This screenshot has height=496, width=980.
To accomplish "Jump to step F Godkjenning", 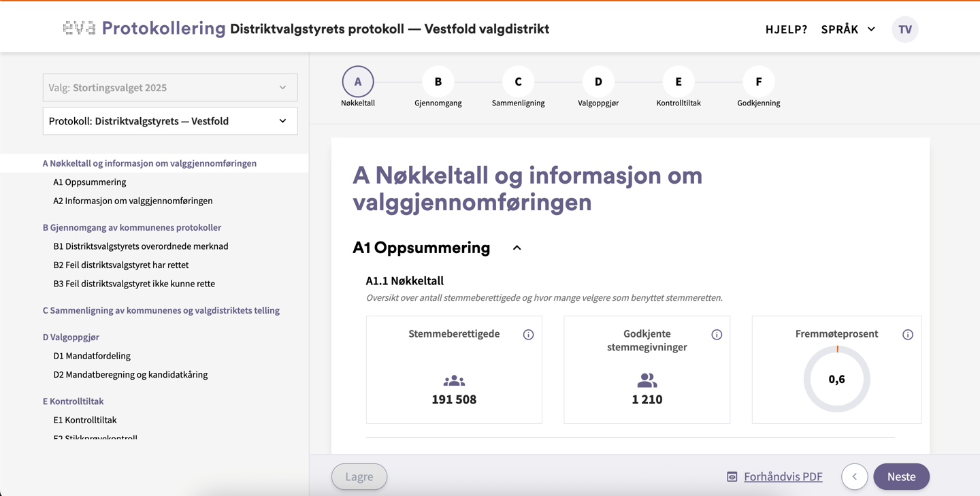I will pyautogui.click(x=758, y=82).
